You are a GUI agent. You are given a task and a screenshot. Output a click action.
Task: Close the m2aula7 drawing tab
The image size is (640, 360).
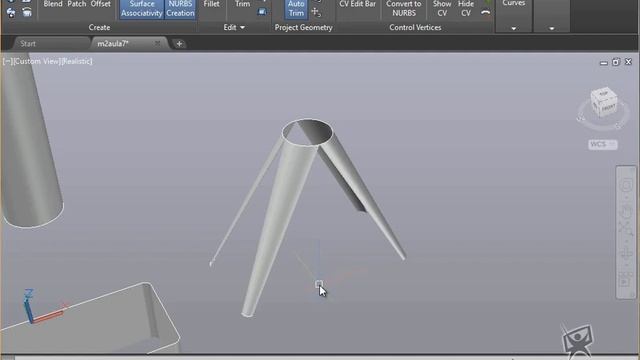[x=158, y=43]
